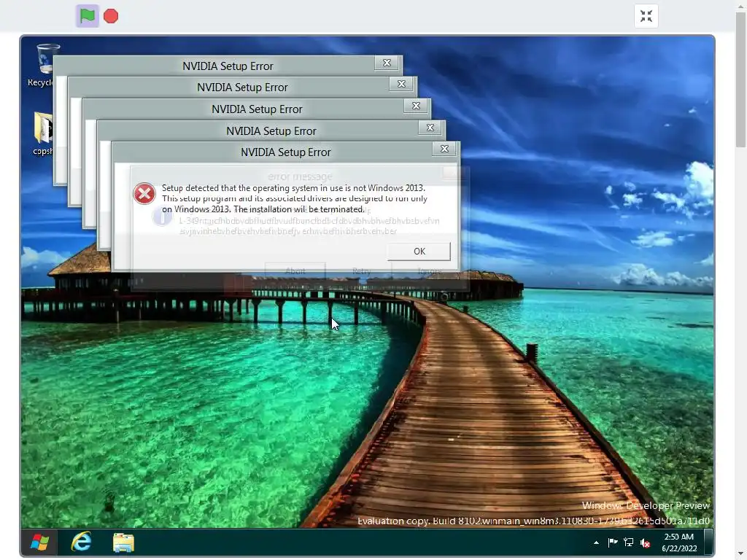The image size is (747, 560).
Task: Open the Windows Start button
Action: (39, 542)
